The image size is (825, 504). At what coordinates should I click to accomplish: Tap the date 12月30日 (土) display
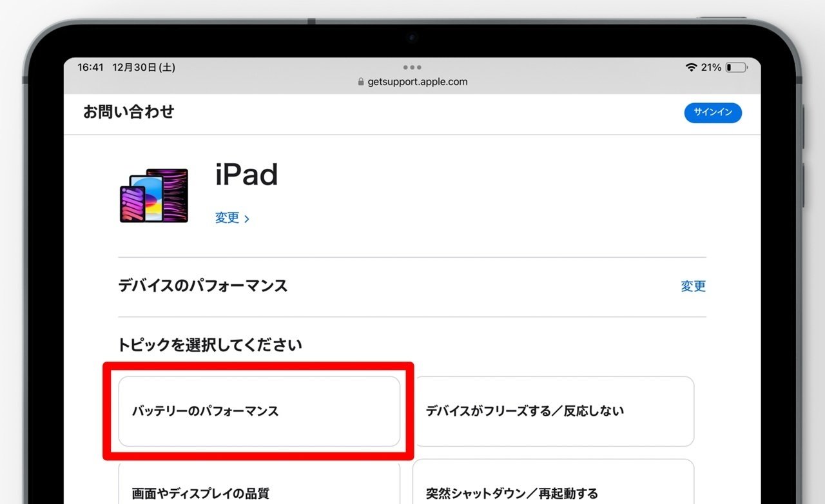click(137, 67)
